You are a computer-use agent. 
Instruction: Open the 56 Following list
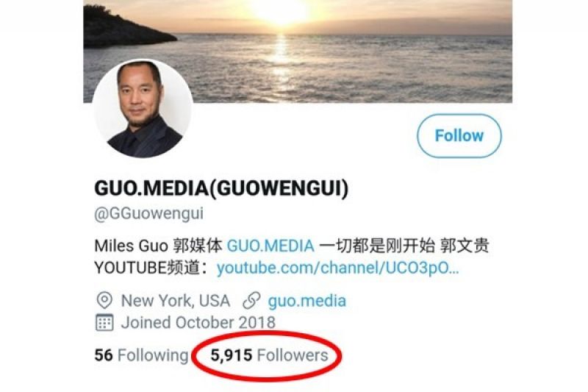(x=141, y=355)
